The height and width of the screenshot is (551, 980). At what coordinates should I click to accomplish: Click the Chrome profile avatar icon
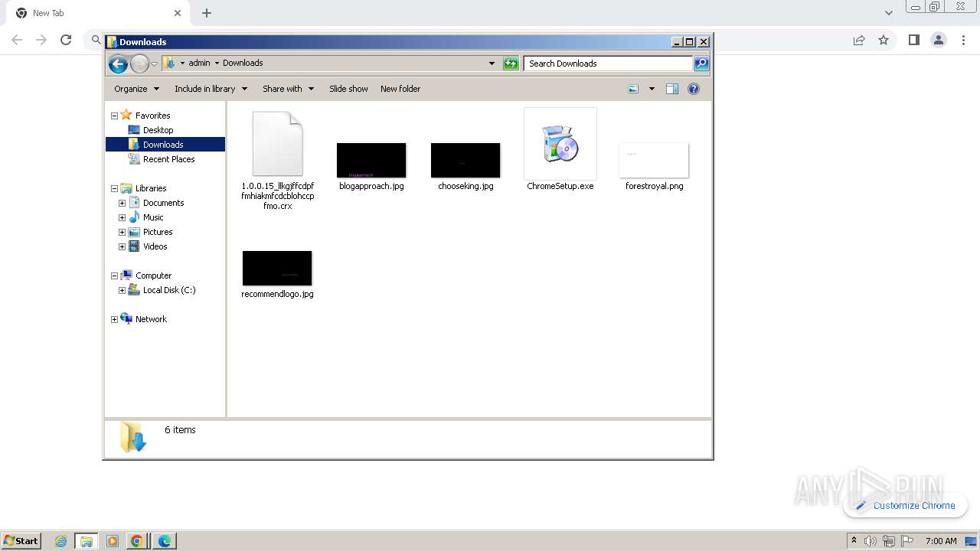pos(938,40)
